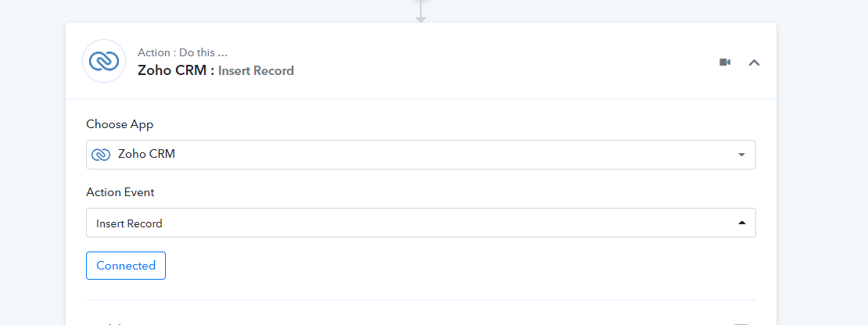
Task: Open the Action Event combo box
Action: 421,223
